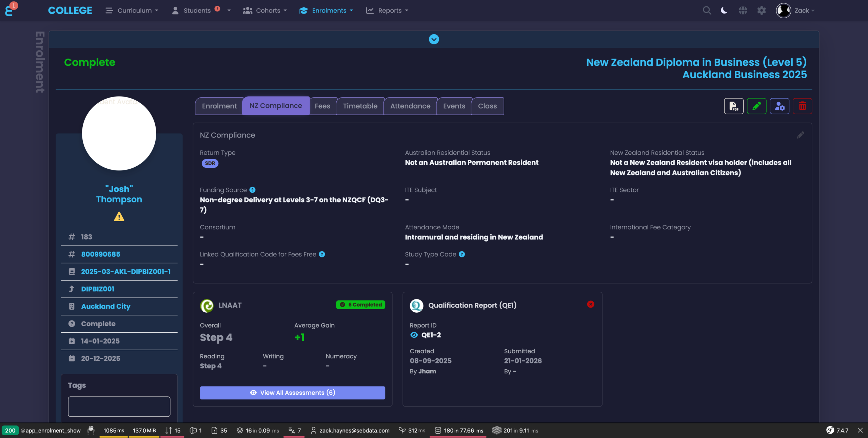Click the Funding Source help icon
The height and width of the screenshot is (438, 868).
(252, 190)
